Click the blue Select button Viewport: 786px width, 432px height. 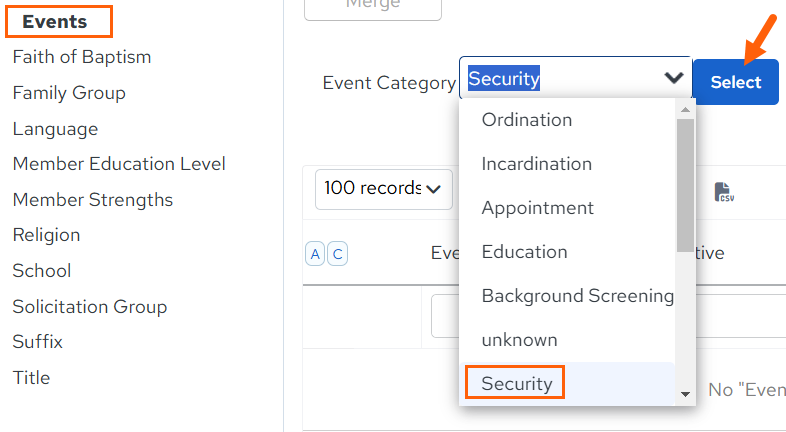pyautogui.click(x=735, y=82)
